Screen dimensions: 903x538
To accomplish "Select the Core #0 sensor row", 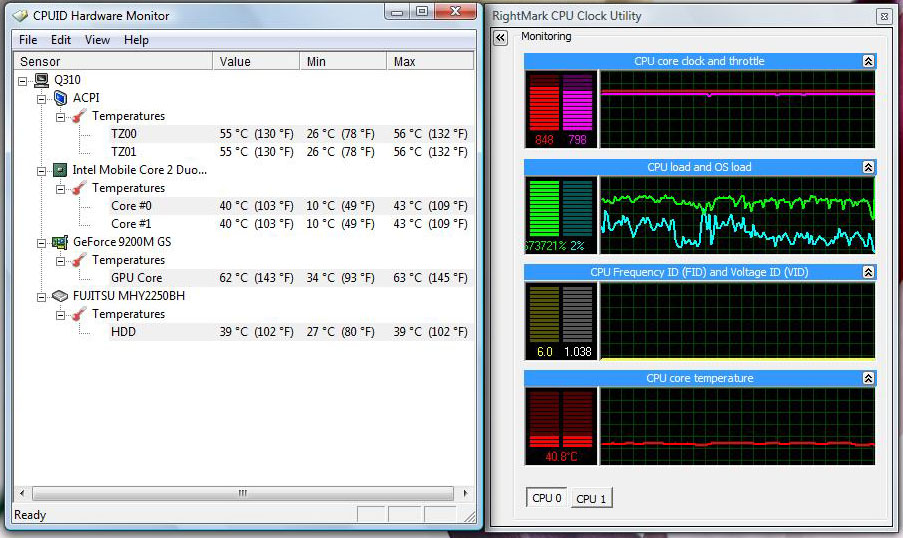I will click(291, 206).
